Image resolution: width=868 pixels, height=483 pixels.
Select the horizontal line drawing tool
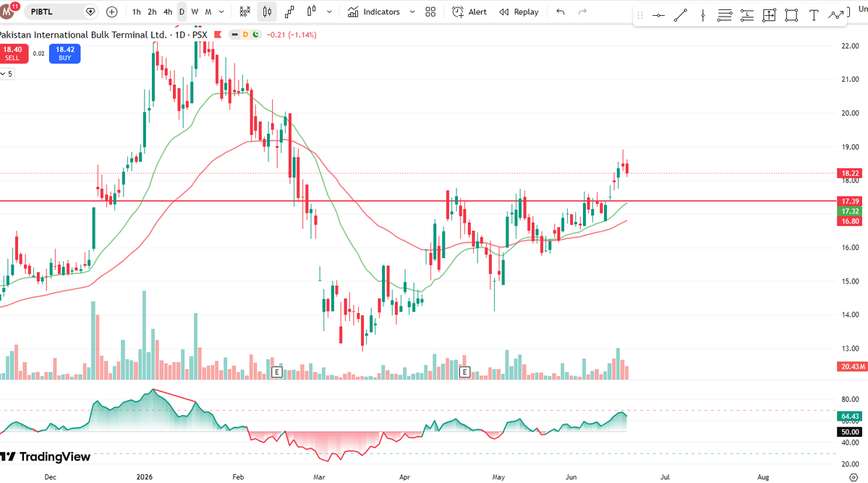click(x=658, y=16)
